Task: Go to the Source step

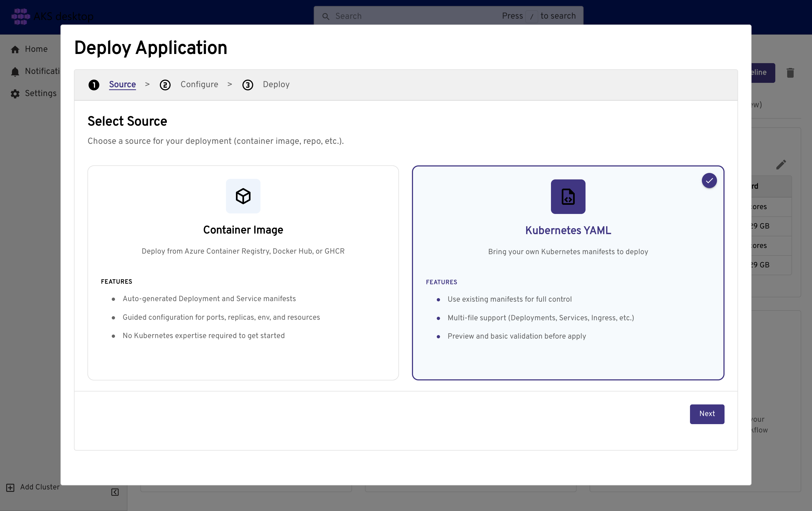Action: 122,84
